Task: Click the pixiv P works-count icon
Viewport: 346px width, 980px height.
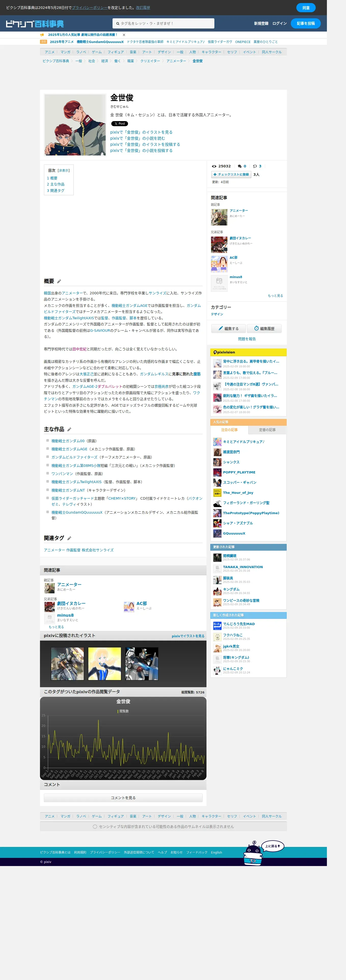Action: coord(255,166)
